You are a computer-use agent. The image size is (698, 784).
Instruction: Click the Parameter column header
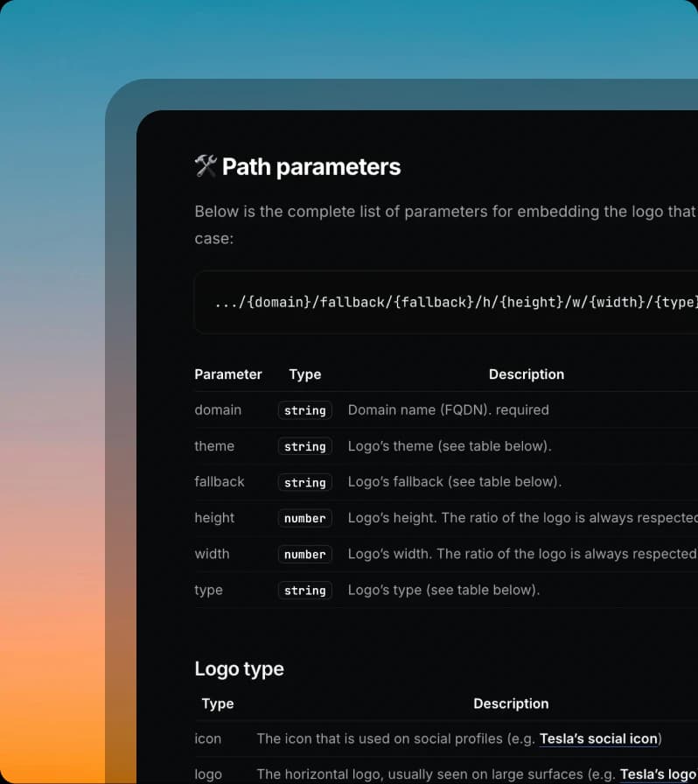tap(228, 374)
